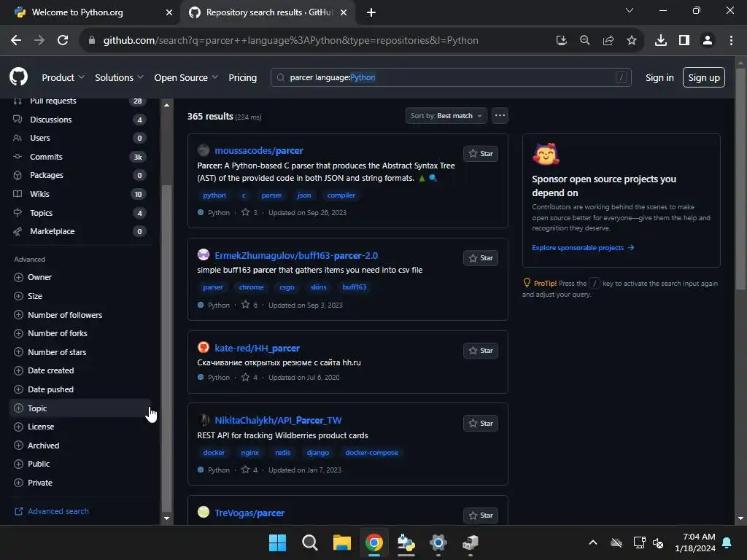The image size is (747, 560).
Task: Star the buff163-parcer-2.0 repository
Action: point(481,258)
